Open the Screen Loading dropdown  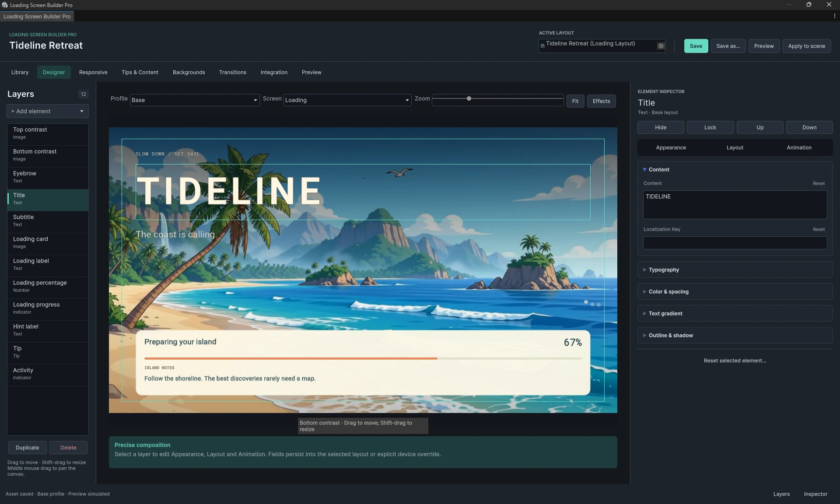(347, 100)
